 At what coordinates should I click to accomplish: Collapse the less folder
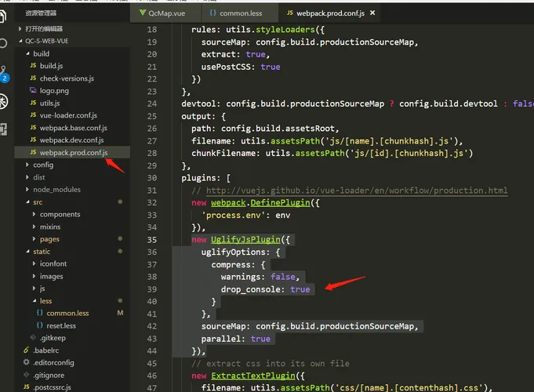(x=35, y=301)
